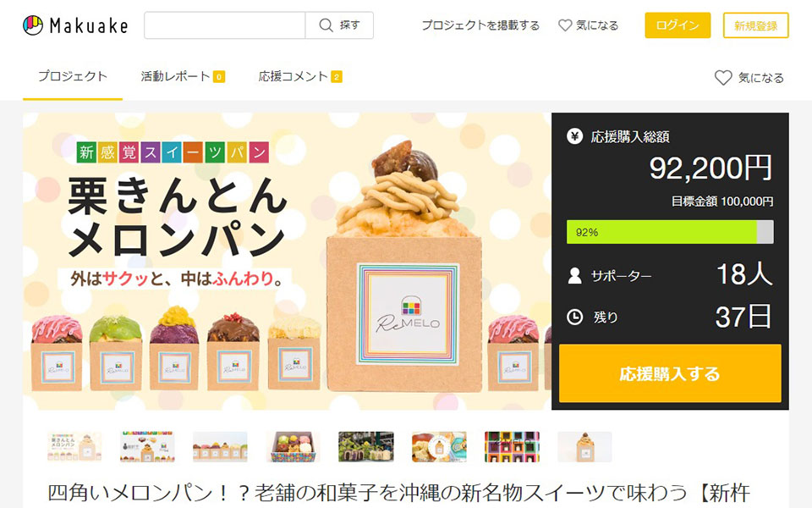Click the ログイン button

click(x=678, y=25)
